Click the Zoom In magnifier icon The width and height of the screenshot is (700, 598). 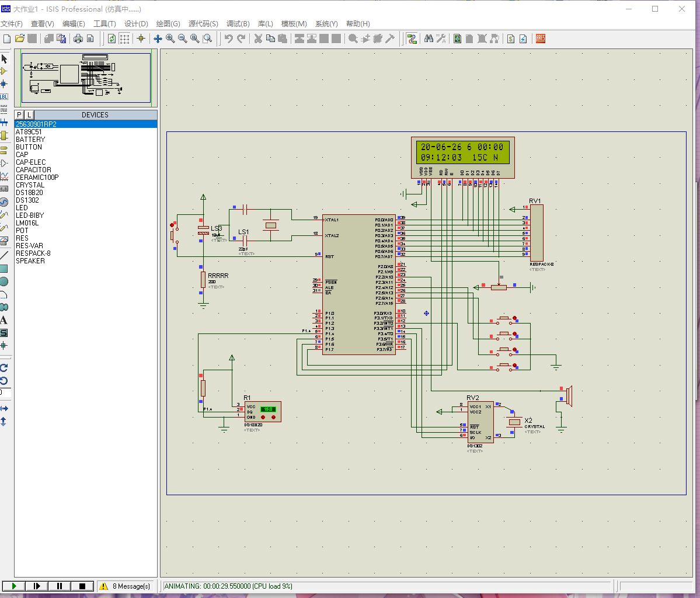pyautogui.click(x=170, y=39)
